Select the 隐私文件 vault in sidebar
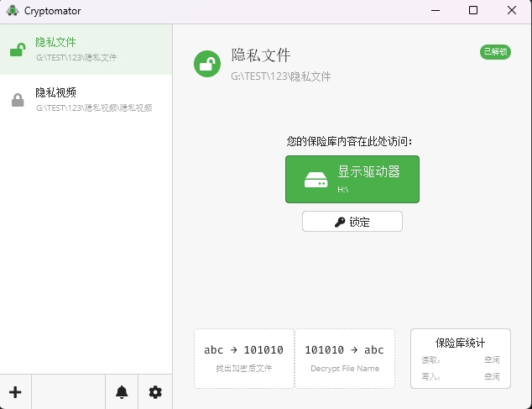532x409 pixels. click(x=86, y=50)
